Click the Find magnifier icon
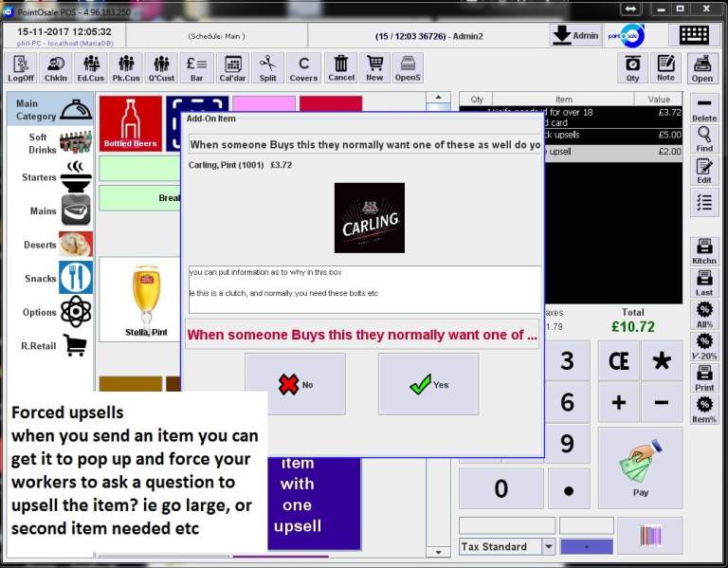Image resolution: width=728 pixels, height=568 pixels. click(x=704, y=140)
